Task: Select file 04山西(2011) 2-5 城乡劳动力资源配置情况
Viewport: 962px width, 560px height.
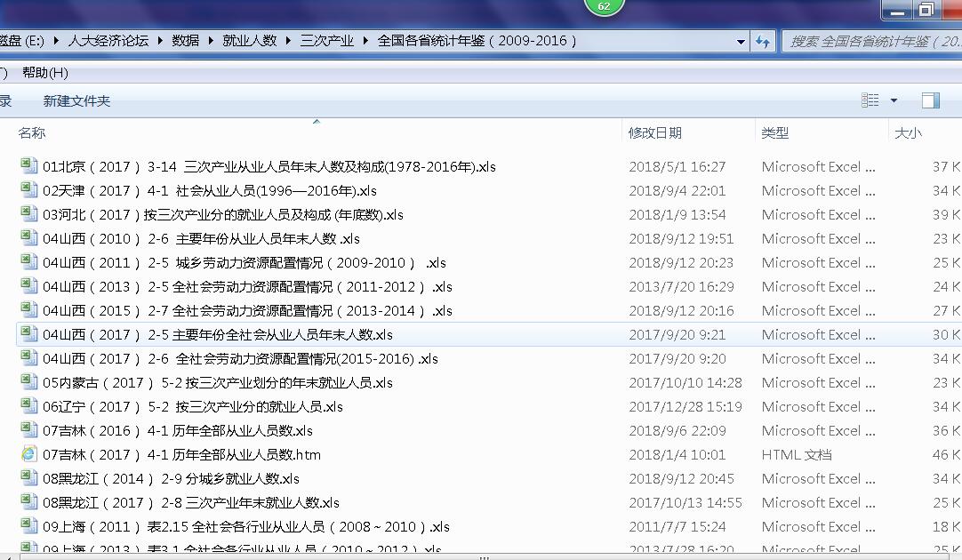Action: click(245, 262)
